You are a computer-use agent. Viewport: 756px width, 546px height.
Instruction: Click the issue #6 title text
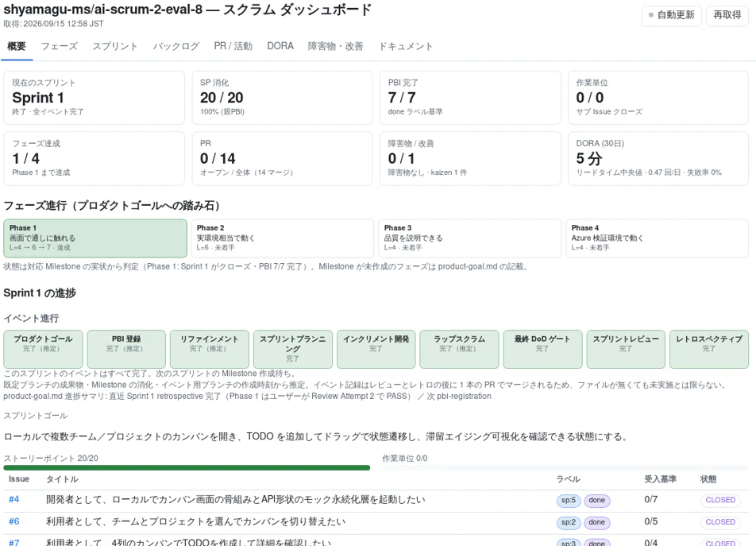195,522
